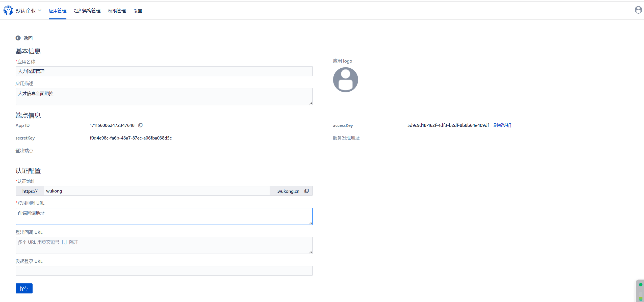Focus the 应用名称 input field
This screenshot has width=644, height=302.
(x=164, y=71)
